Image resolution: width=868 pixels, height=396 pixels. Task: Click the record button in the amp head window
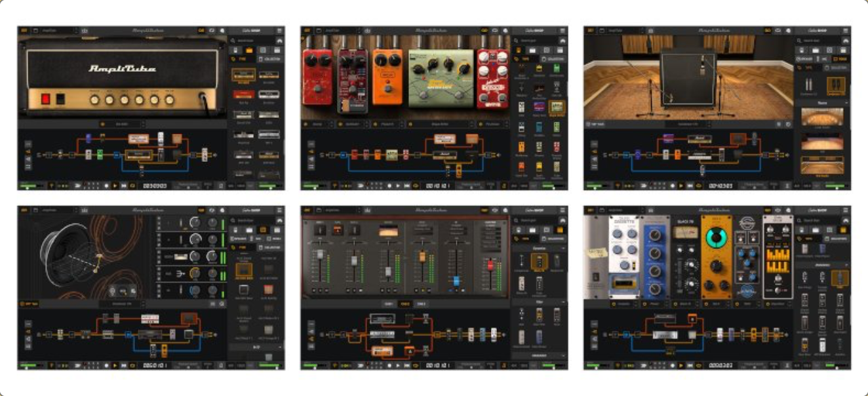tap(106, 186)
